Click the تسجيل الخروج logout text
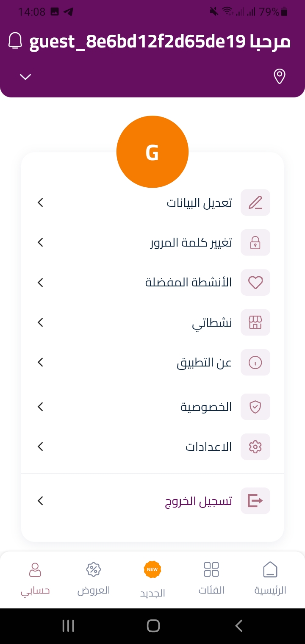The image size is (305, 644). click(x=198, y=501)
